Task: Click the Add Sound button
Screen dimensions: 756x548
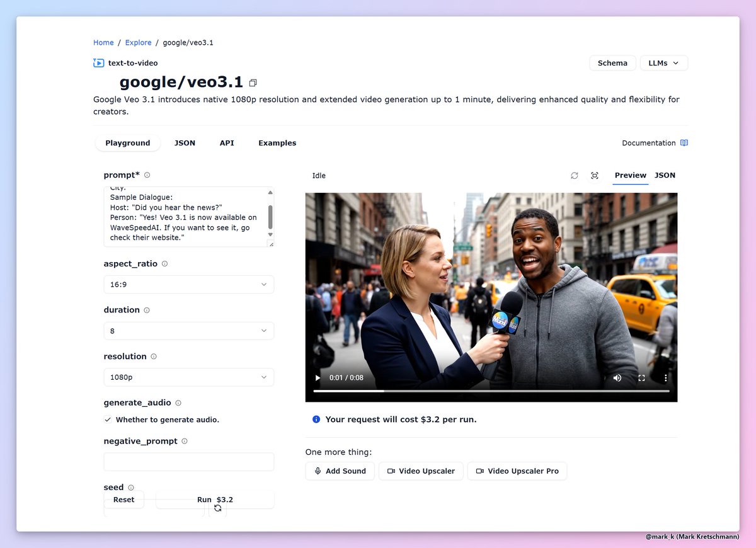Action: [x=340, y=471]
